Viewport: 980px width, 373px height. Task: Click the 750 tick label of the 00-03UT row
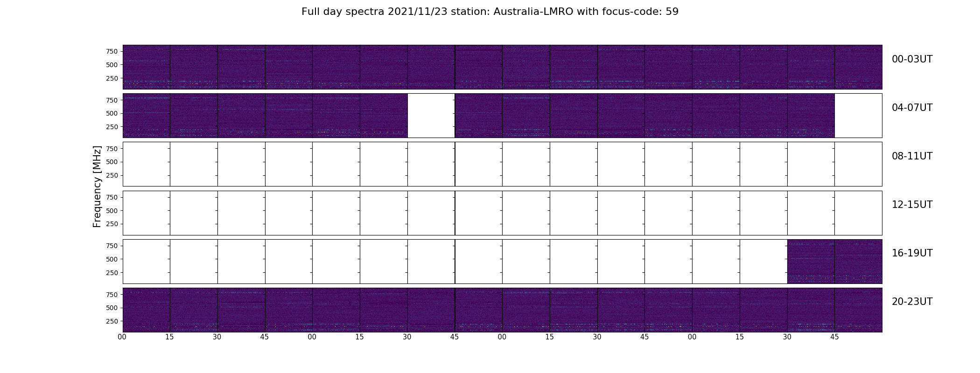112,51
